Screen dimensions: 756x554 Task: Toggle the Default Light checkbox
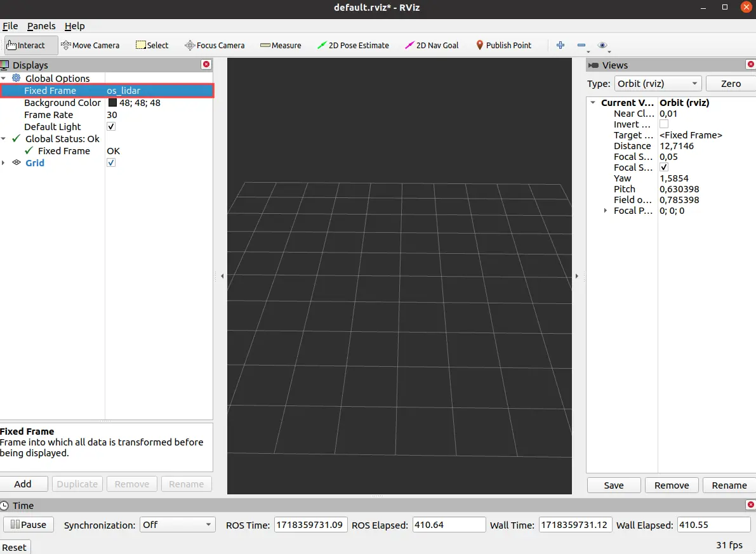click(111, 127)
